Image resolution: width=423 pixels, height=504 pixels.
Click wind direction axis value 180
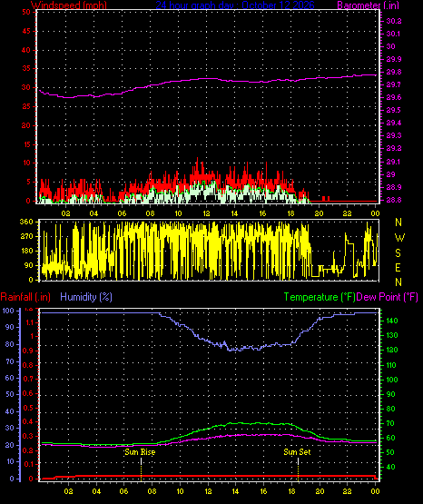coord(26,251)
